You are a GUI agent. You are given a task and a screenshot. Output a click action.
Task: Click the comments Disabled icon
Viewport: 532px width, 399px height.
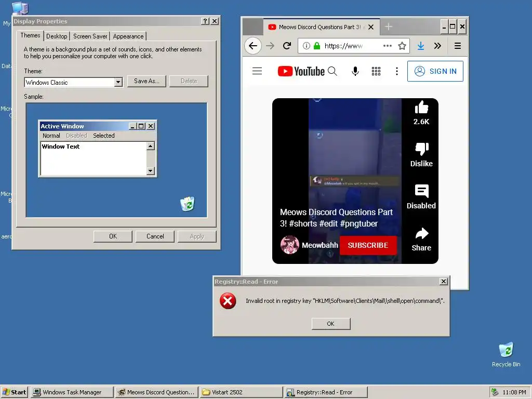[422, 191]
